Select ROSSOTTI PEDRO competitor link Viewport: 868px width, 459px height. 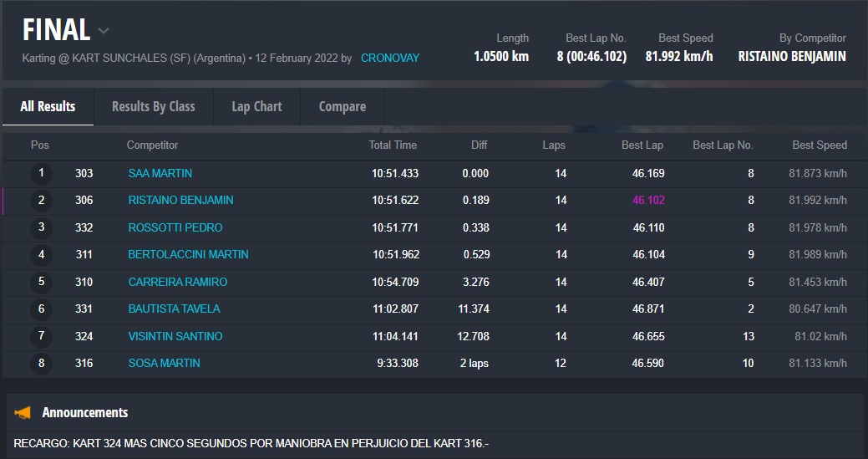pyautogui.click(x=175, y=227)
